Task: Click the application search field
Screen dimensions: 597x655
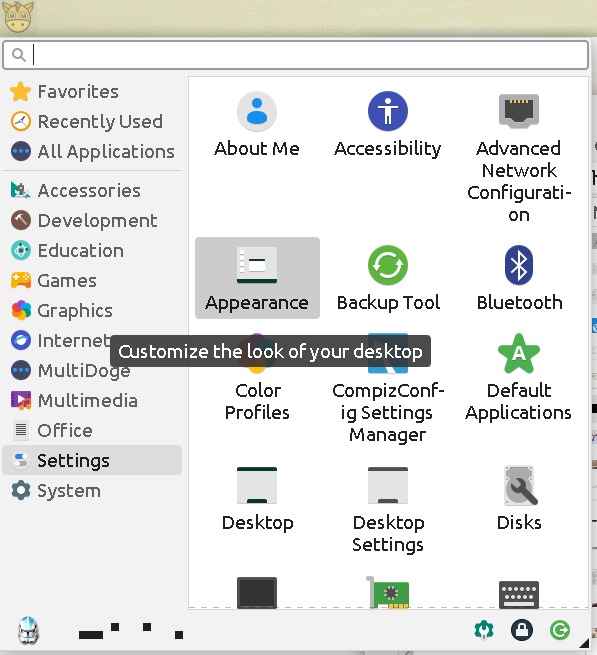Action: (x=296, y=55)
